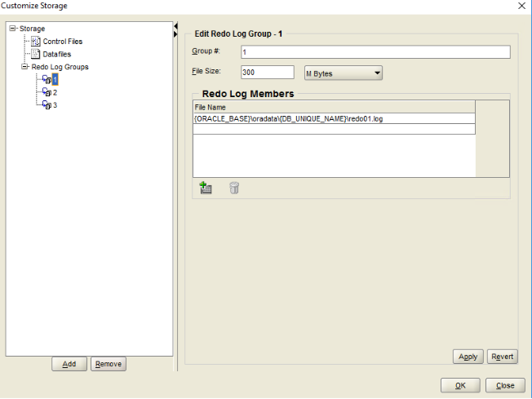
Task: Click into the File Size field
Action: pos(267,73)
